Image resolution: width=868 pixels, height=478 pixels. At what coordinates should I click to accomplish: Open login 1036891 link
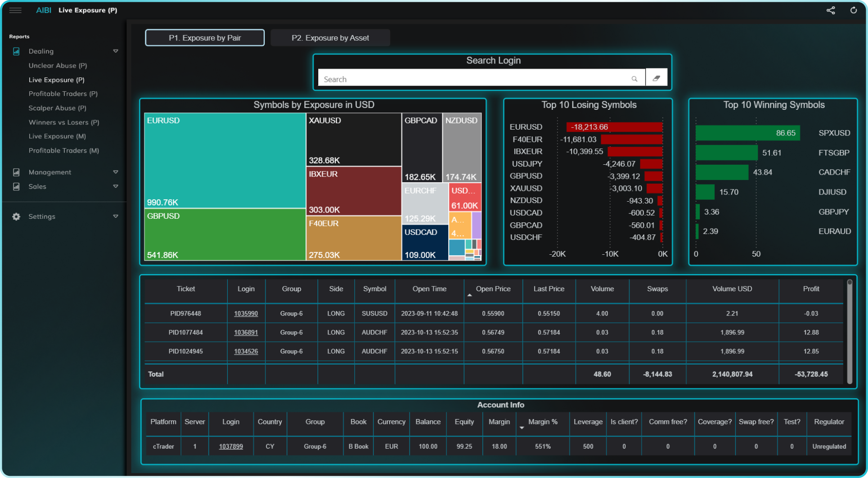click(x=246, y=332)
